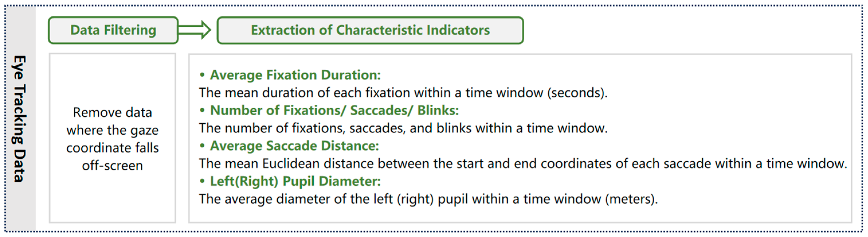Select the Average Fixation Duration heading
The height and width of the screenshot is (237, 868).
pos(295,75)
